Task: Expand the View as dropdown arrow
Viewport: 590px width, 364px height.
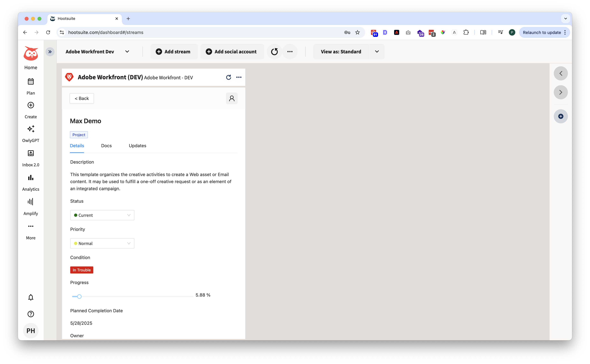Action: click(377, 52)
